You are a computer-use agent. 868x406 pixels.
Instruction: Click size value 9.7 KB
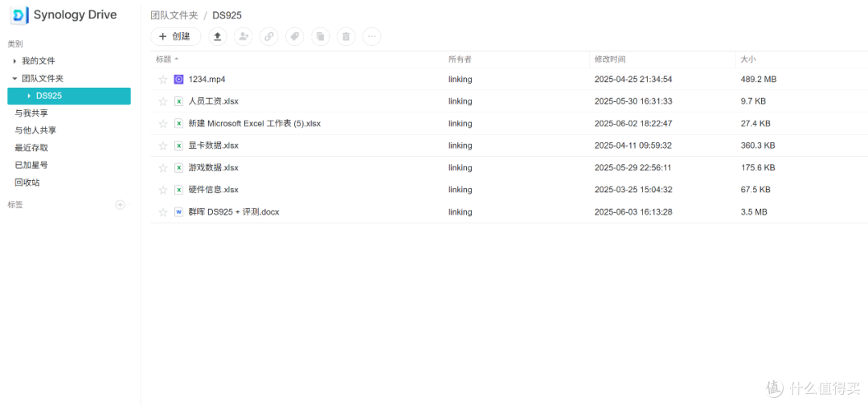[753, 101]
